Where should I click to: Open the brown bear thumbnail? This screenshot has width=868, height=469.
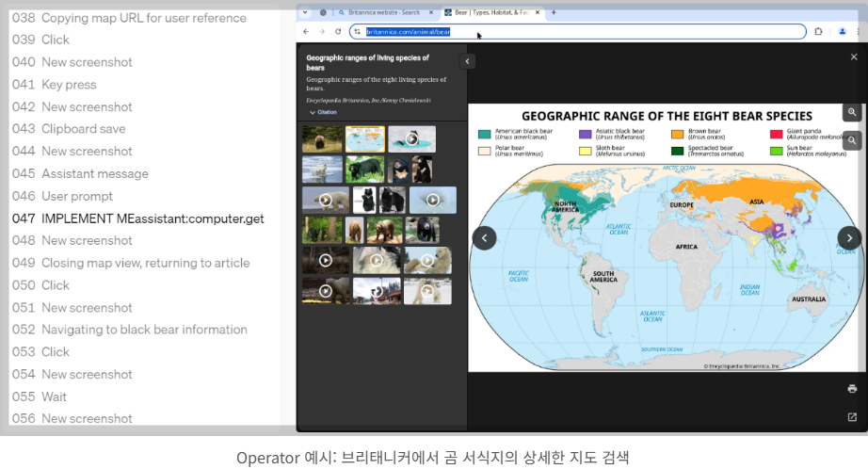[322, 139]
